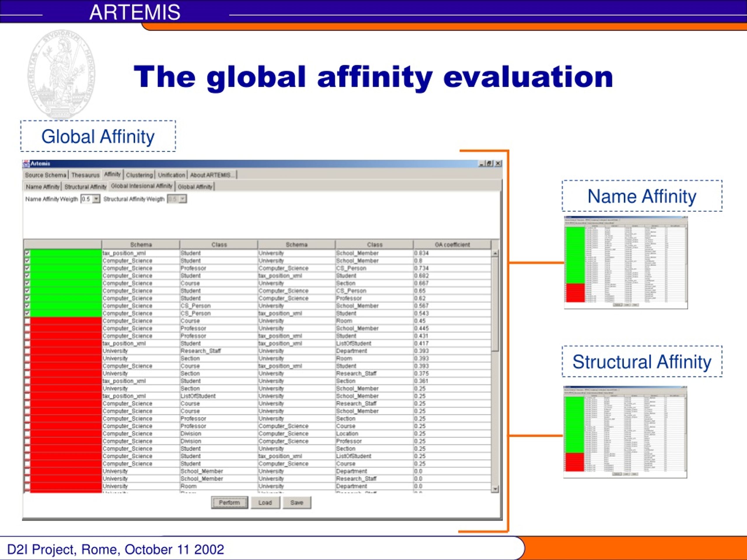
Task: Uncheck the row with coefficient 0.62
Action: 27,298
